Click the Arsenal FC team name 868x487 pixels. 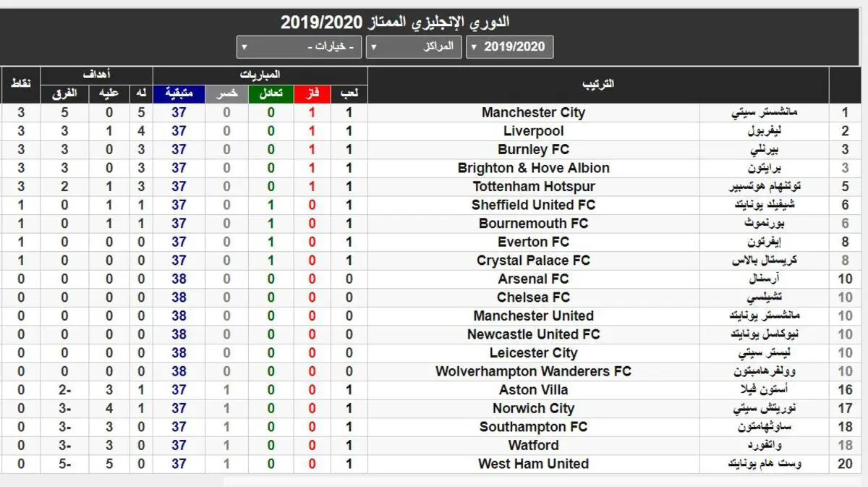click(x=533, y=279)
